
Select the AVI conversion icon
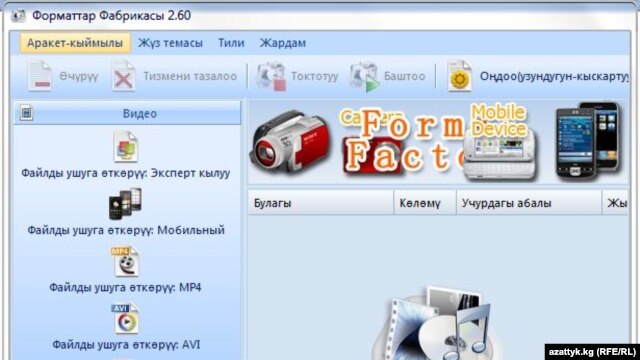pos(125,319)
